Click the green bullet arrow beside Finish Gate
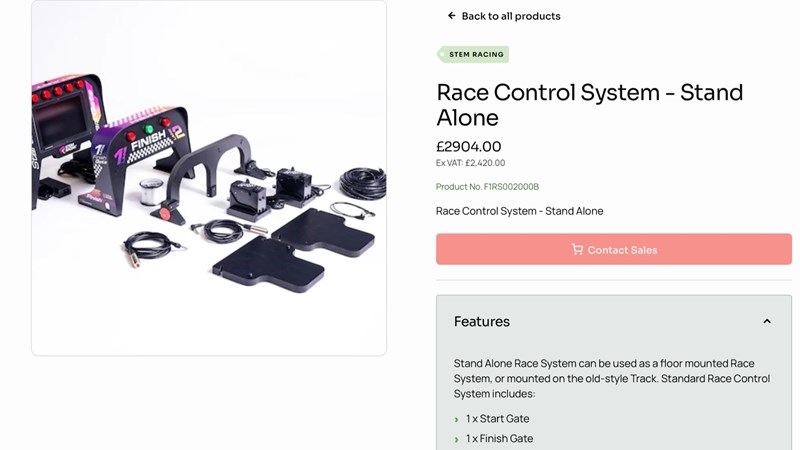Image resolution: width=800 pixels, height=450 pixels. [x=456, y=439]
